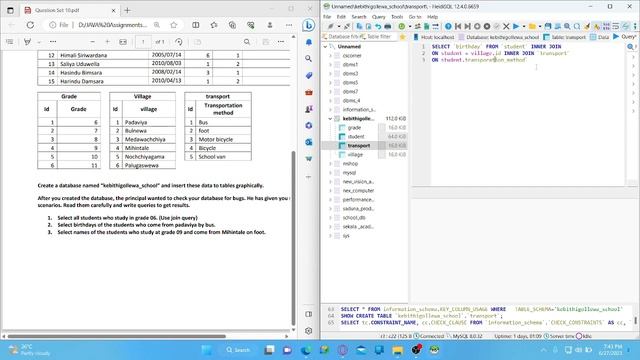Open the Edge profile icon
640x360 pixels.
coord(270,25)
